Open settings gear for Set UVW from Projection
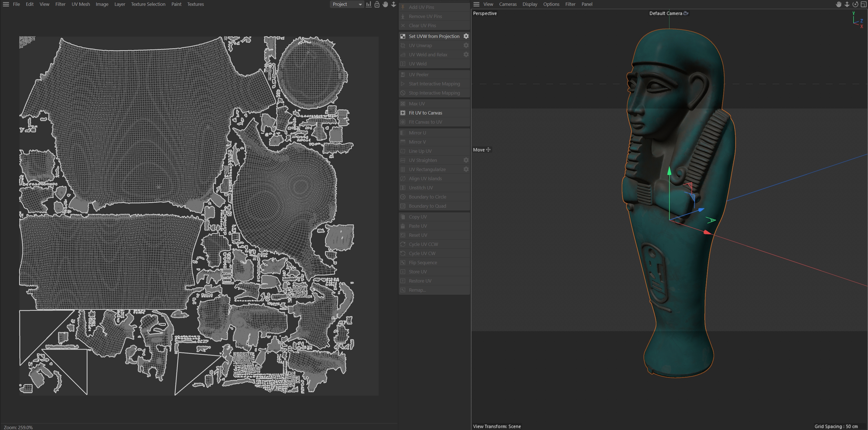Viewport: 868px width, 430px height. 466,36
